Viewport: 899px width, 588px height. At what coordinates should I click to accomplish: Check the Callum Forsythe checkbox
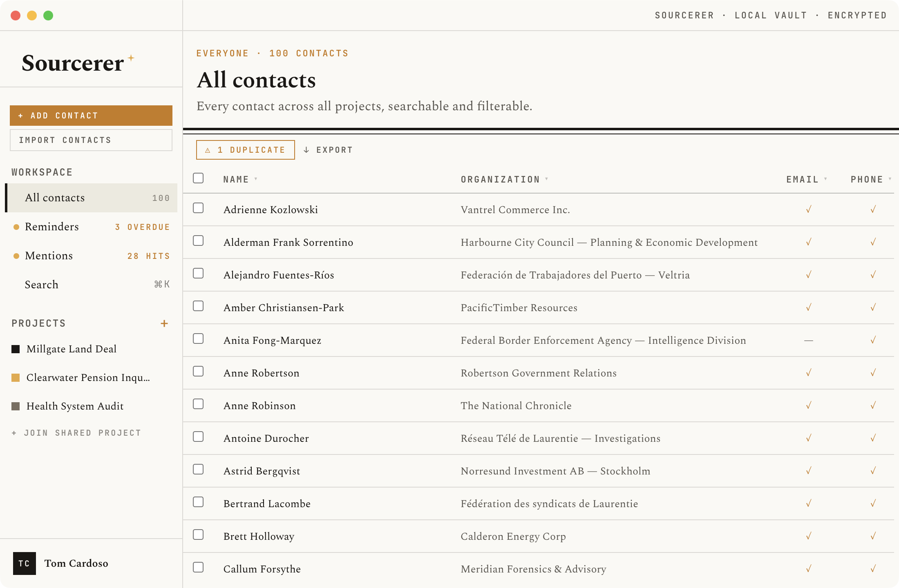pyautogui.click(x=198, y=568)
